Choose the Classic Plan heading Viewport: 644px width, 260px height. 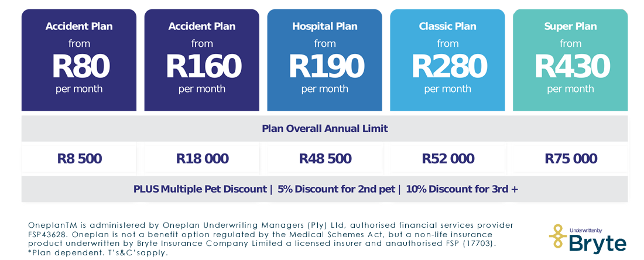(x=448, y=26)
